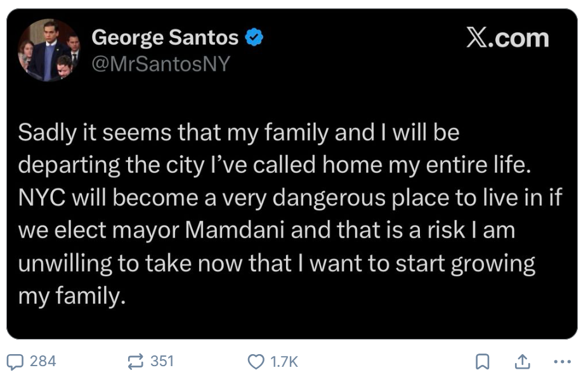Click the 351 reposts count
This screenshot has width=588, height=382.
162,361
